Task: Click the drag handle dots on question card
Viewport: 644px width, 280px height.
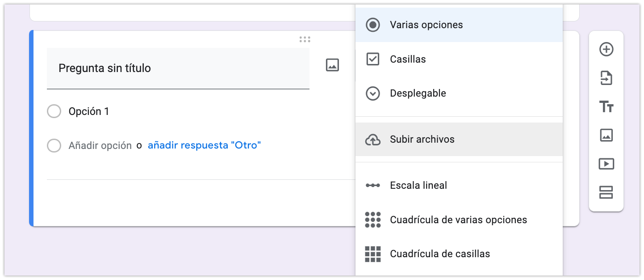Action: click(x=305, y=39)
